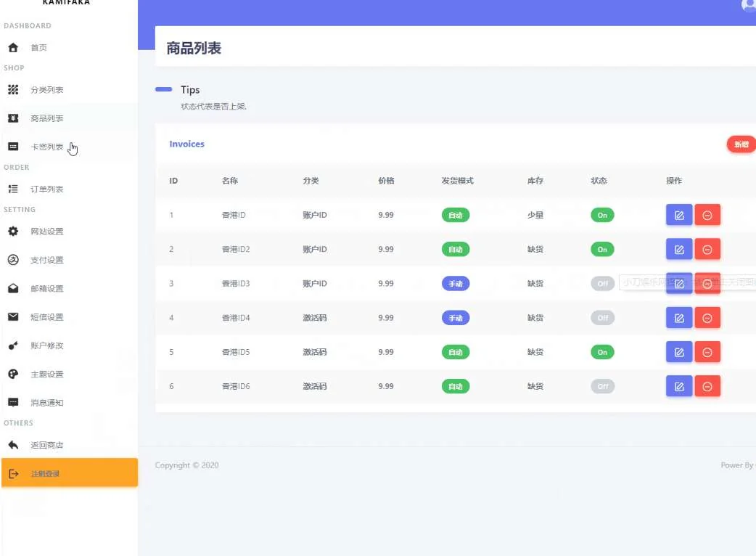Open 分类列表 via its grid icon

13,90
